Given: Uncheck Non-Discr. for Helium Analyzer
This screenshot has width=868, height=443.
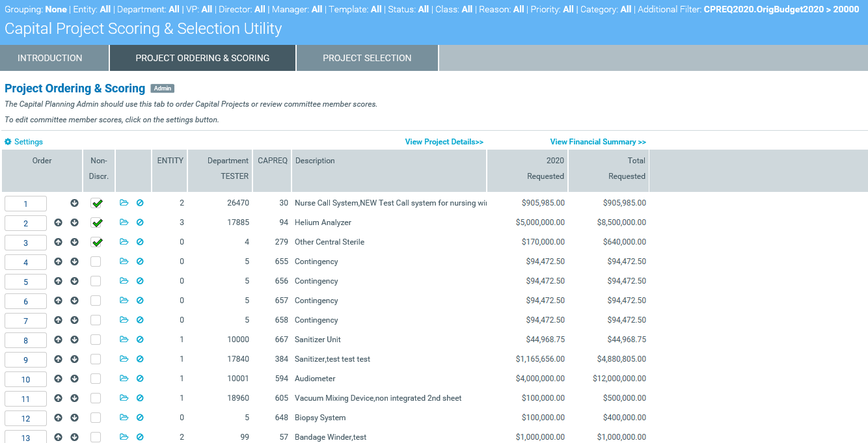Looking at the screenshot, I should (x=96, y=222).
